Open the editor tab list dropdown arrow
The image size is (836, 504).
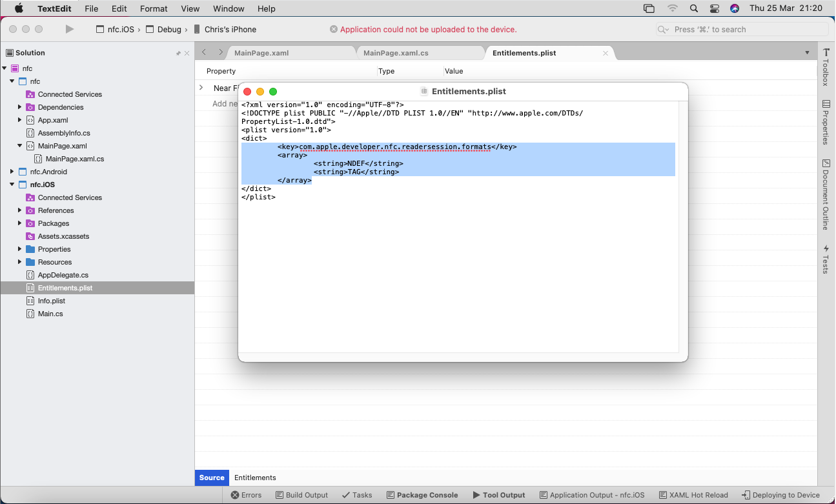coord(807,53)
